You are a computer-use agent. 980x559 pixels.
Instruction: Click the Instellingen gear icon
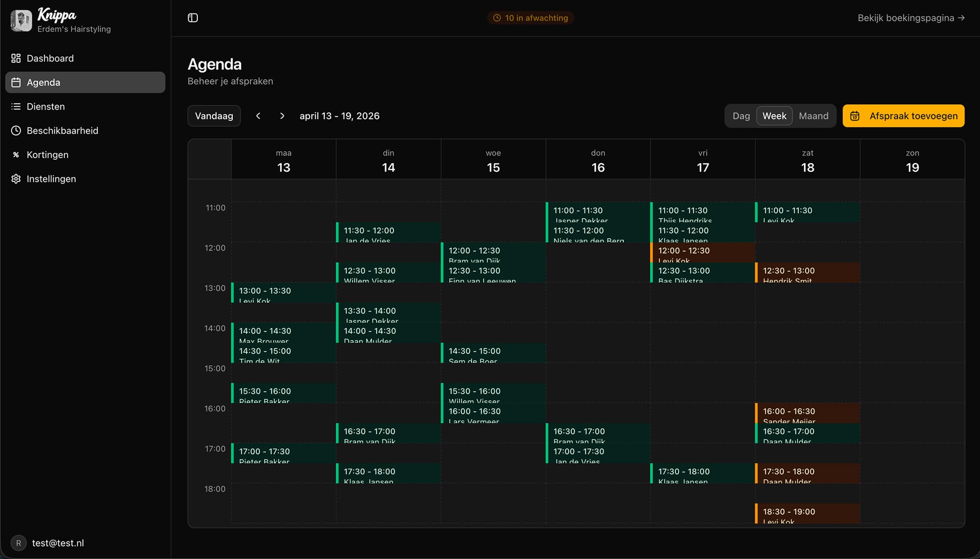click(x=16, y=179)
